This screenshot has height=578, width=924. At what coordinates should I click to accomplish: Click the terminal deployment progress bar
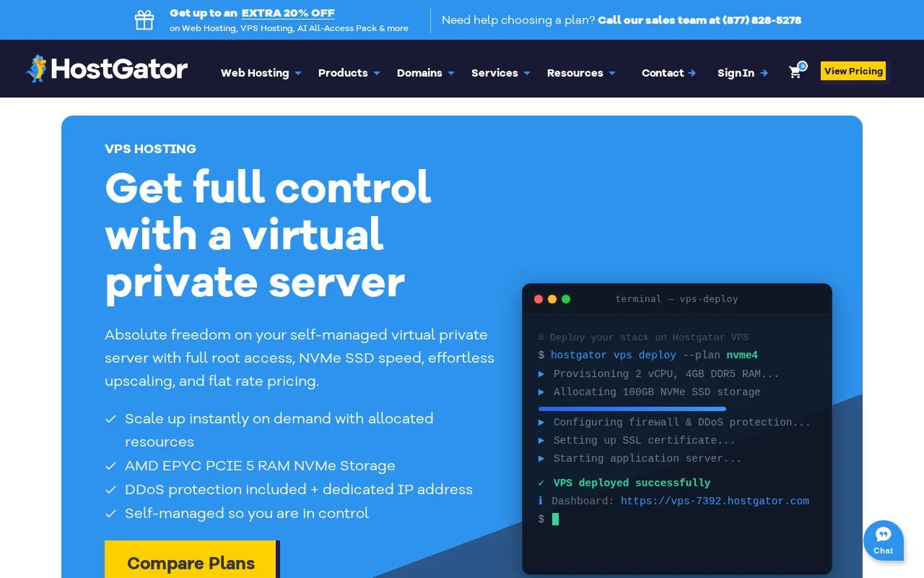pyautogui.click(x=632, y=409)
